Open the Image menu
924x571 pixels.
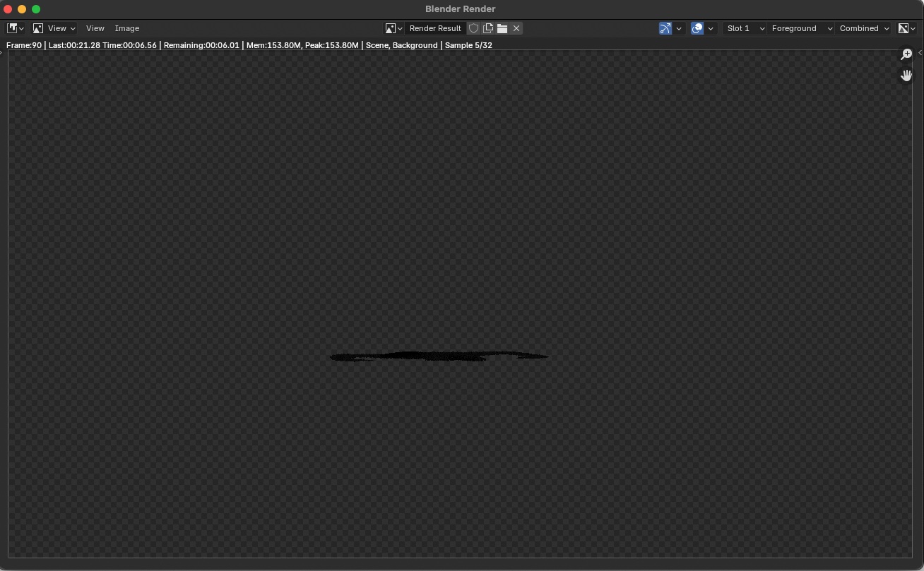(x=127, y=28)
